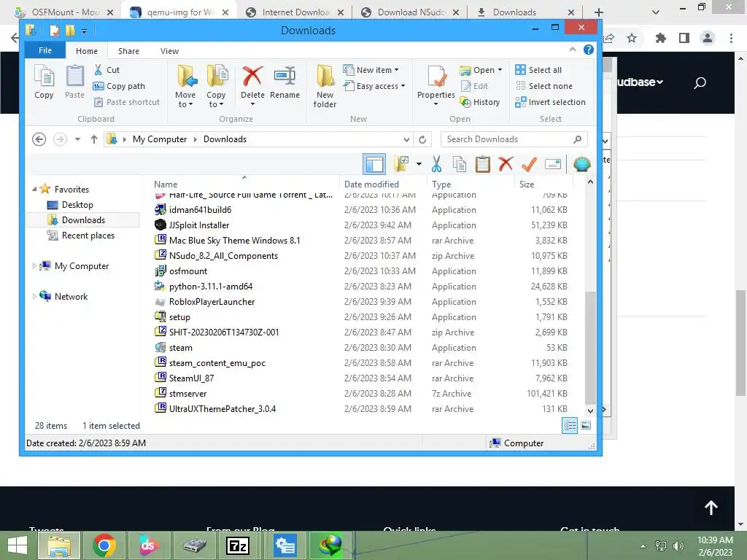Screen dimensions: 747x560
Task: Click My Computer in the address breadcrumb
Action: [160, 139]
